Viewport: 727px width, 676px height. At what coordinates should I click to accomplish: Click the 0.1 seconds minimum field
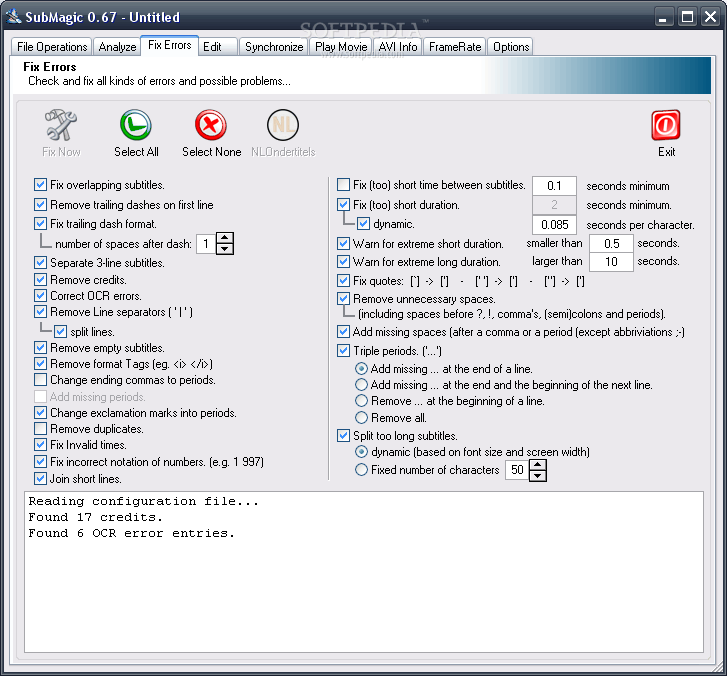click(554, 186)
